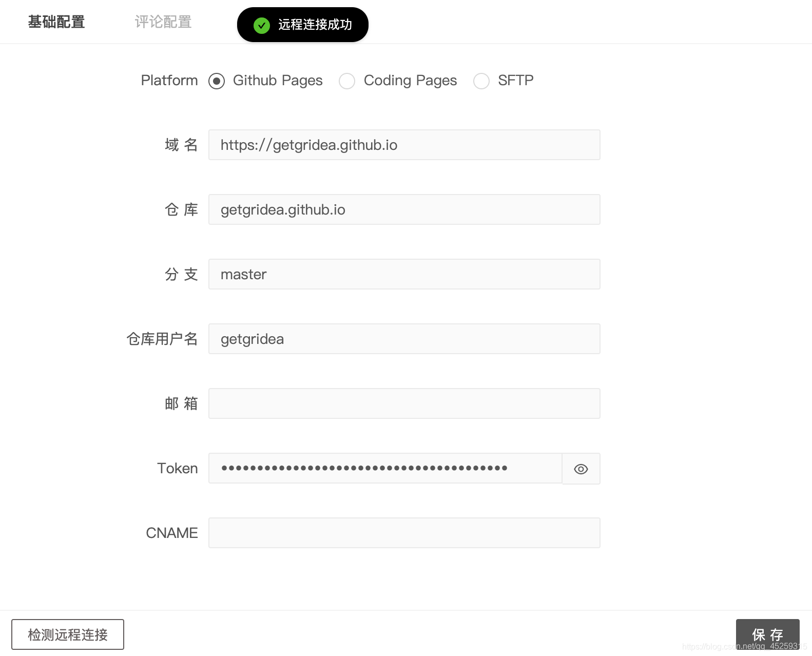Switch to the 基础配置 tab
Image resolution: width=812 pixels, height=656 pixels.
pos(56,22)
